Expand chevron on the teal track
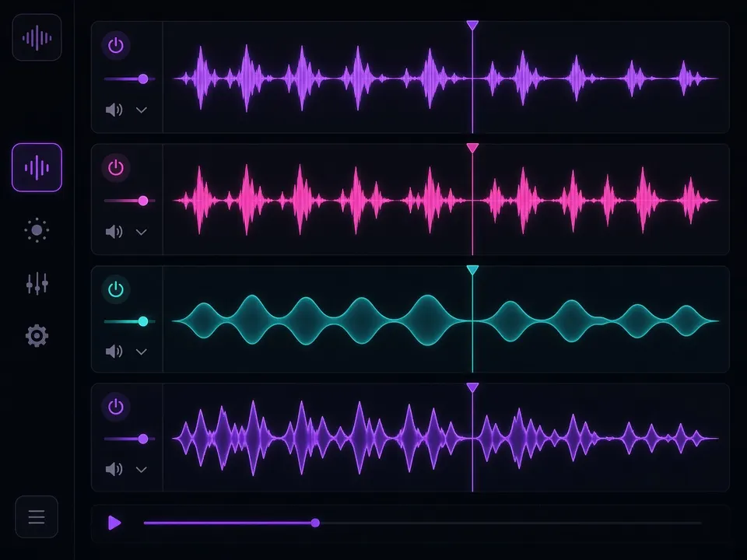 point(141,352)
